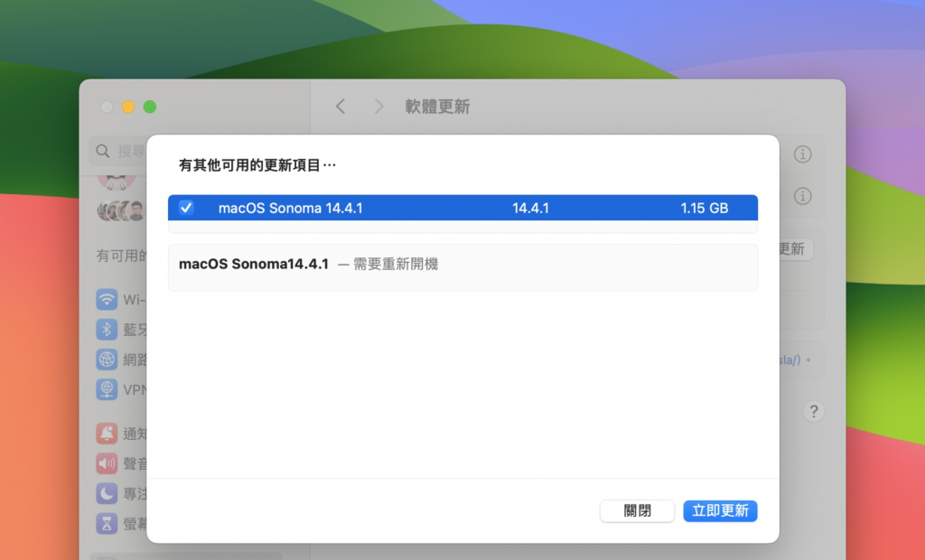Open Screen Time hourglass icon in sidebar

[107, 523]
